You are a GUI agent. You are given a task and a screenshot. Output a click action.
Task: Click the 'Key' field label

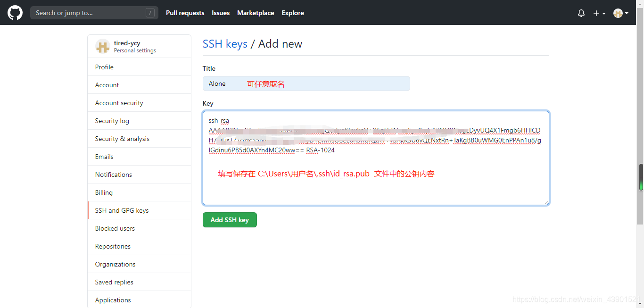(208, 103)
